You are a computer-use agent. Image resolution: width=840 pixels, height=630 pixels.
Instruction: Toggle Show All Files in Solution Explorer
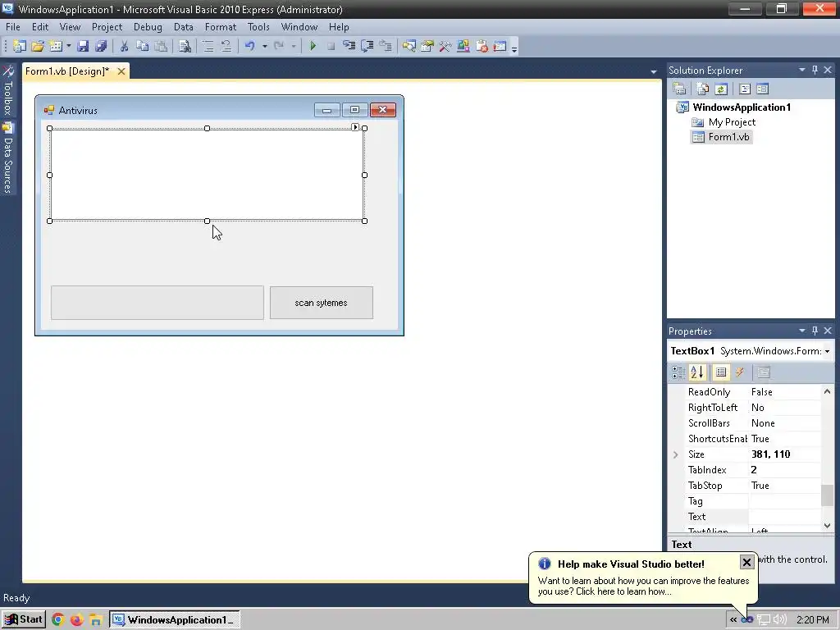click(703, 89)
